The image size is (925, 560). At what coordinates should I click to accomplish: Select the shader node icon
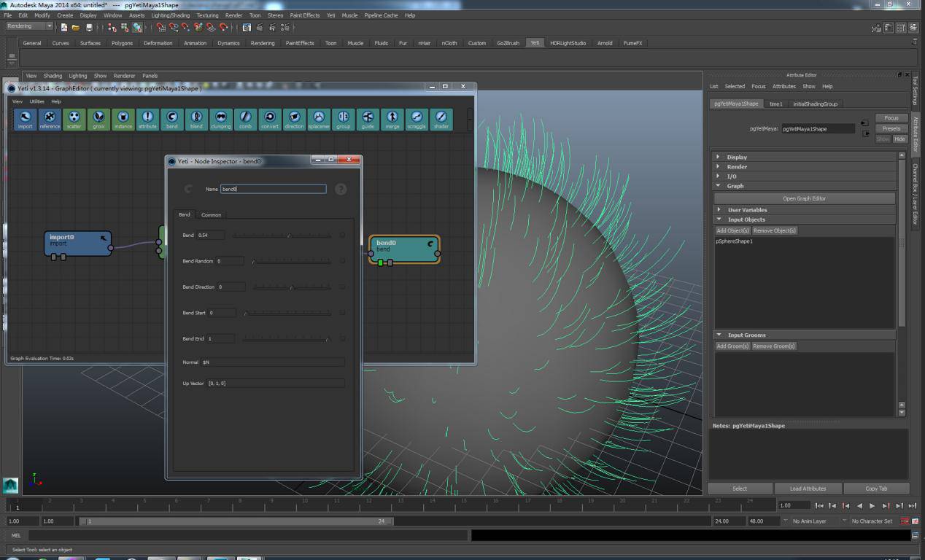click(x=441, y=119)
